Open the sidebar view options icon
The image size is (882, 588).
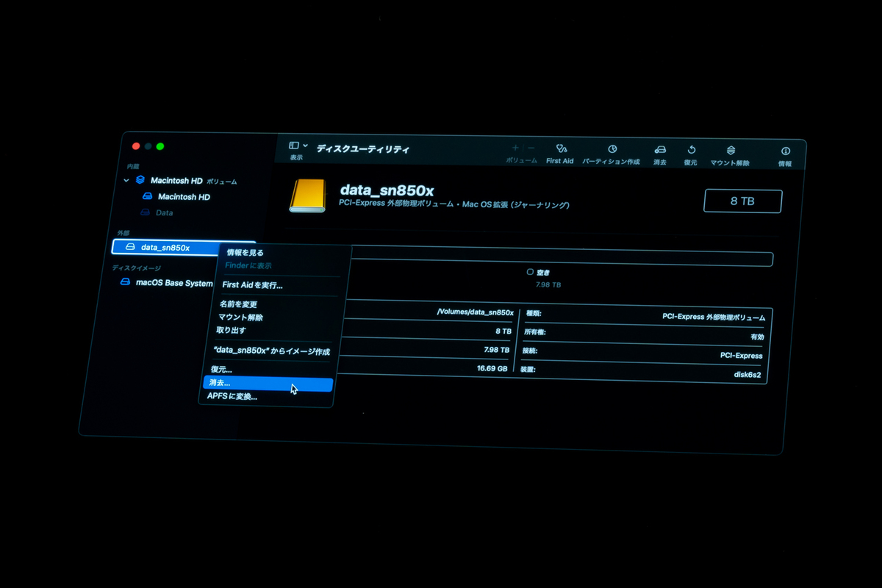click(x=294, y=146)
